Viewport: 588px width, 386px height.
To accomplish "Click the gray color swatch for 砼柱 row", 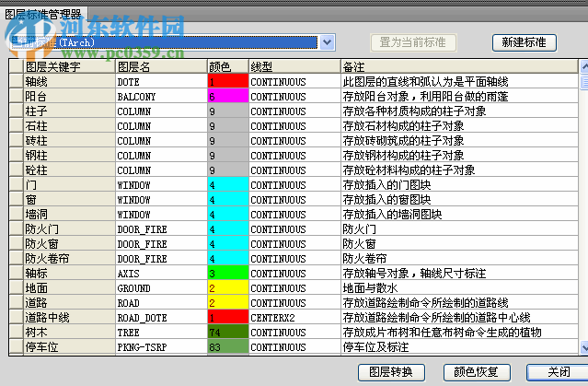I will [228, 170].
